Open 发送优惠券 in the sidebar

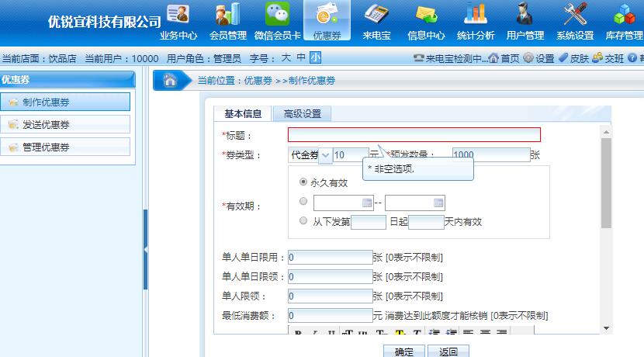(65, 124)
